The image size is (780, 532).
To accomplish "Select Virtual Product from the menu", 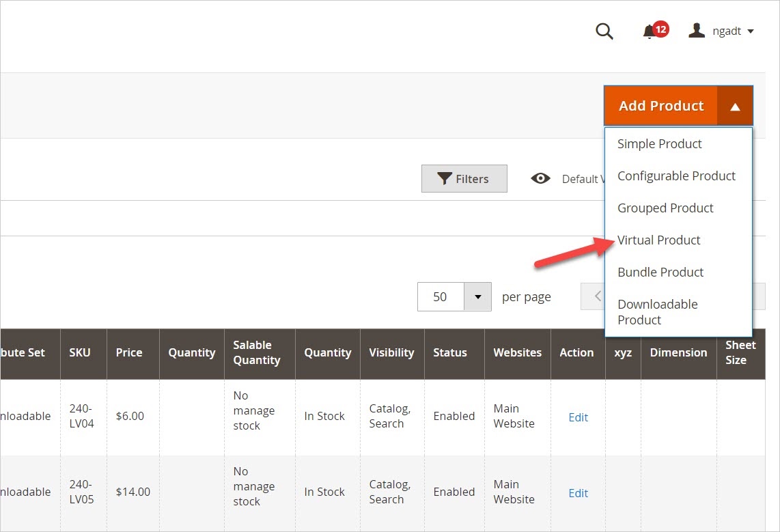I will [658, 240].
